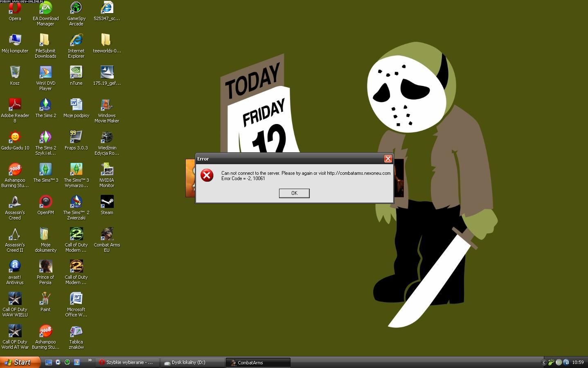Select the Assassin's Creed II icon
This screenshot has height=368, width=588.
coord(15,240)
